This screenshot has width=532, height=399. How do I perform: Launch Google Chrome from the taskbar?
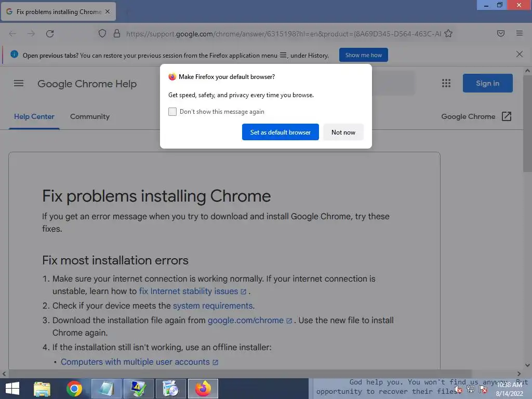74,389
